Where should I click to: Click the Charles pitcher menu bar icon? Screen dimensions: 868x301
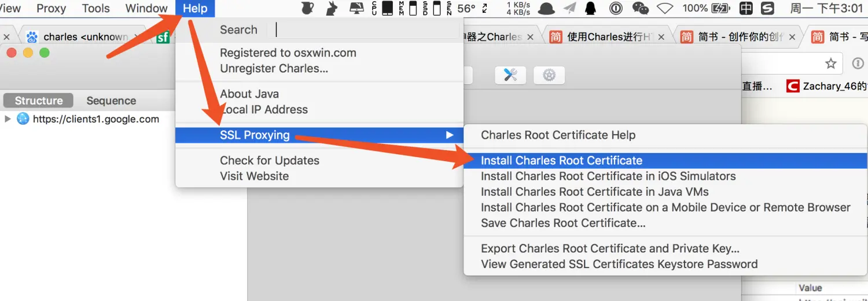pyautogui.click(x=308, y=8)
